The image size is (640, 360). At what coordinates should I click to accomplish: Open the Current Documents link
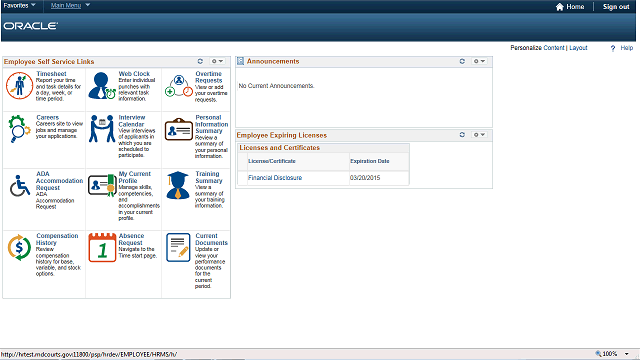point(211,239)
